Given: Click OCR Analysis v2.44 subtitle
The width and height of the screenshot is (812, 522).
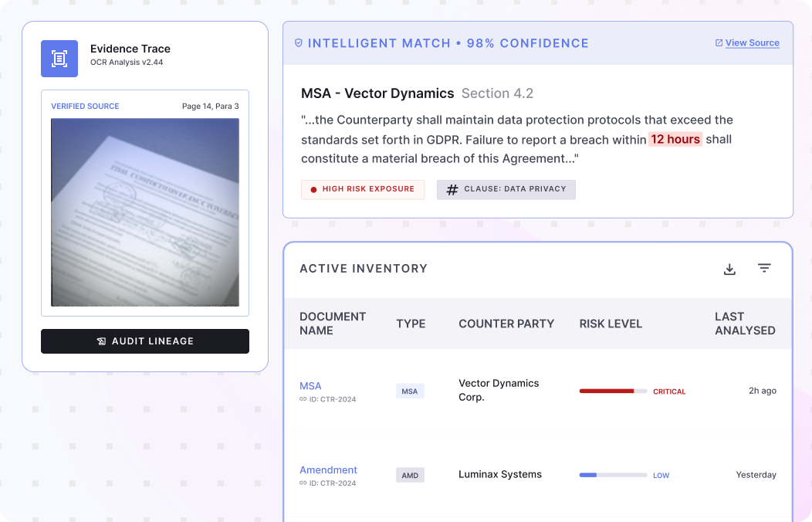Looking at the screenshot, I should (127, 62).
